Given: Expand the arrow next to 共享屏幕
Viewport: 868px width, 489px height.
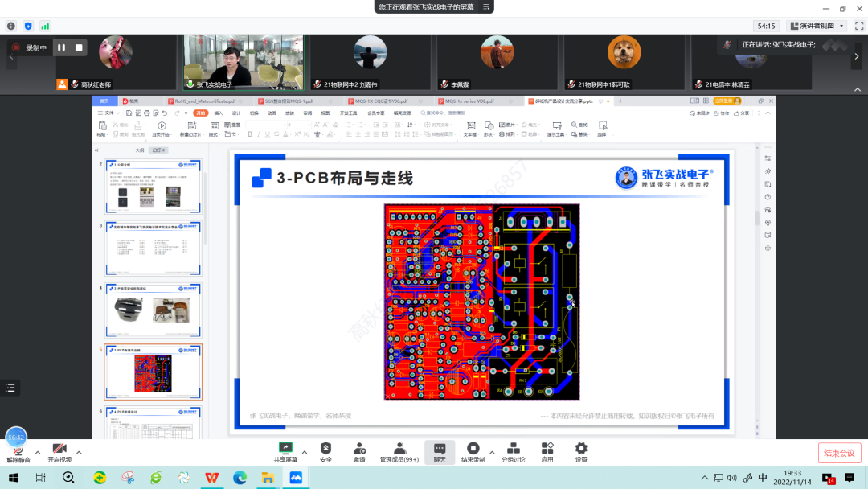Looking at the screenshot, I should click(304, 454).
